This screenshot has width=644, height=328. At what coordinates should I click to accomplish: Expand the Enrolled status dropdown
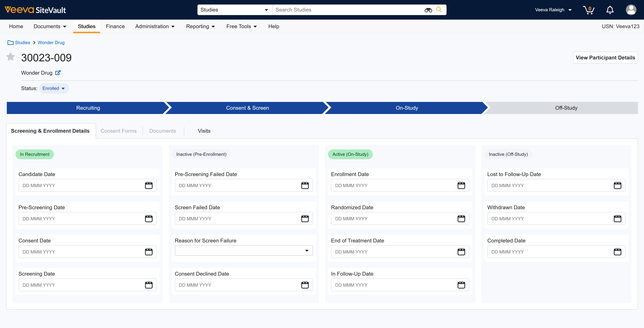(54, 88)
